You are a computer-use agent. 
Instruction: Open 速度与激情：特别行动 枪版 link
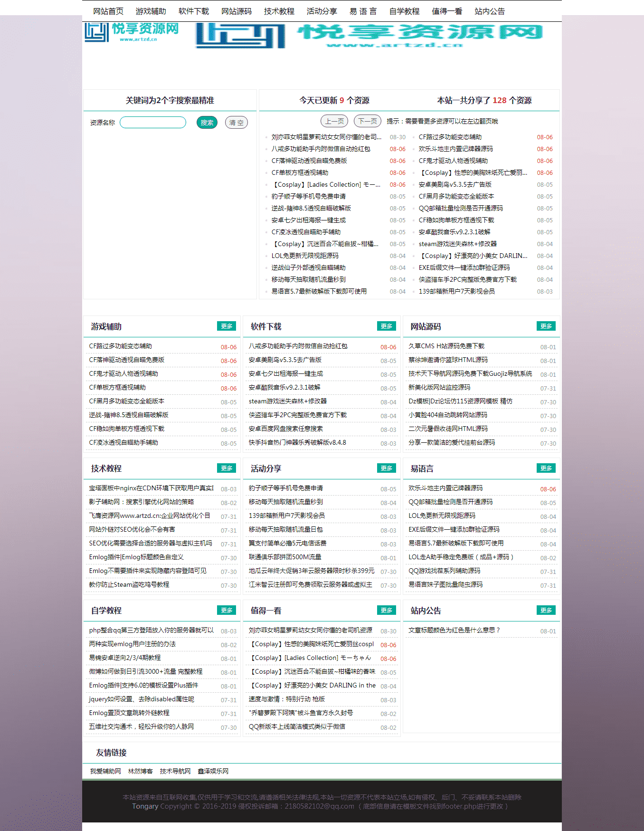[x=287, y=699]
